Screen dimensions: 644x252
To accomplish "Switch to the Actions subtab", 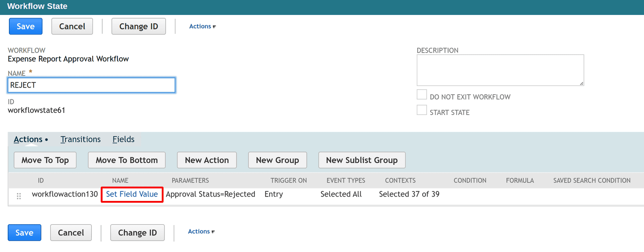I will 28,139.
